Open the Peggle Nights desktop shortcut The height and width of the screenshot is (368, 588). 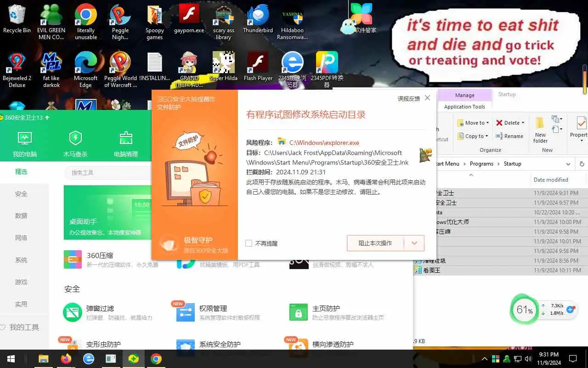click(x=120, y=22)
